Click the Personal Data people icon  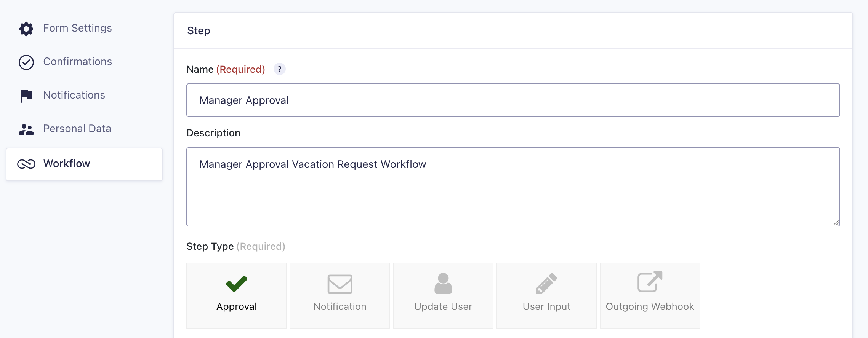click(x=26, y=129)
